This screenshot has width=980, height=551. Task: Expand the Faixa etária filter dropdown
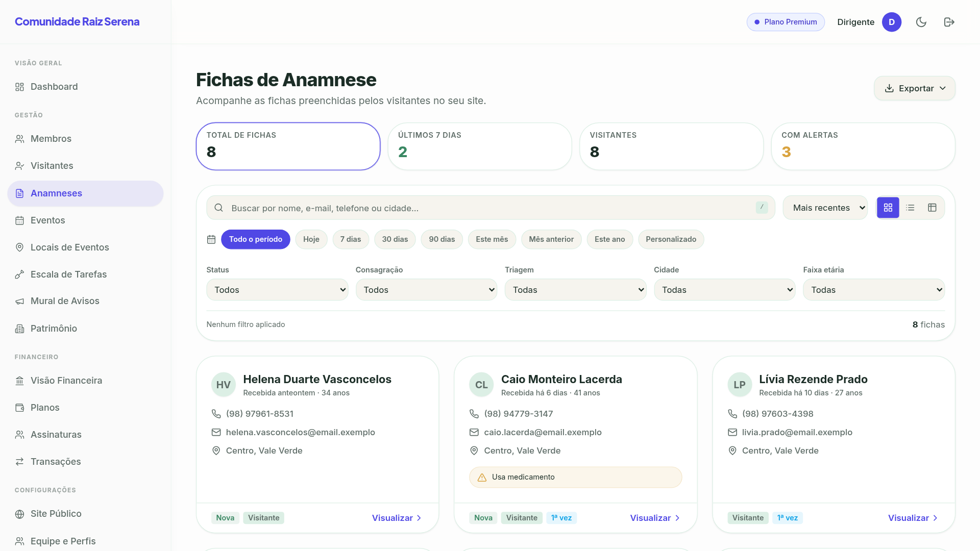[x=874, y=290]
